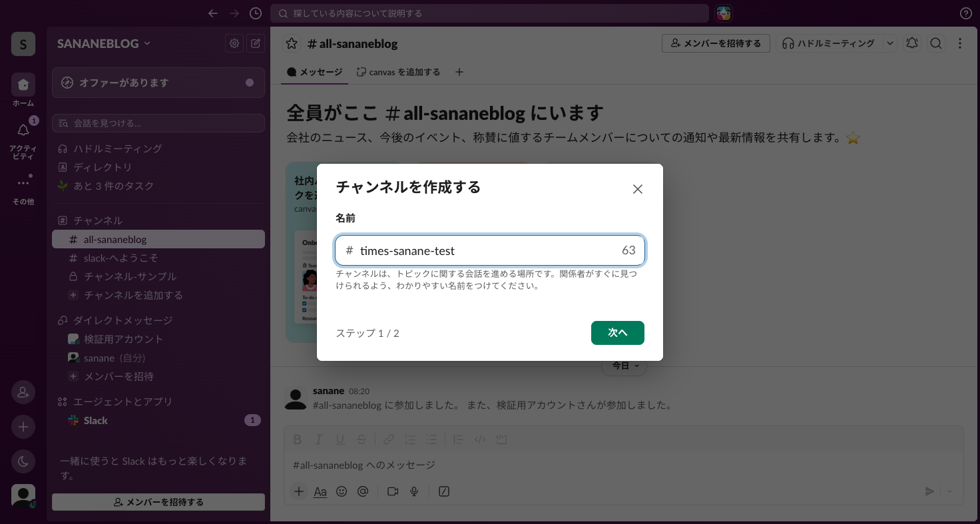This screenshot has height=524, width=980.
Task: Click the colorful Slack AI icon beside search
Action: tap(724, 13)
